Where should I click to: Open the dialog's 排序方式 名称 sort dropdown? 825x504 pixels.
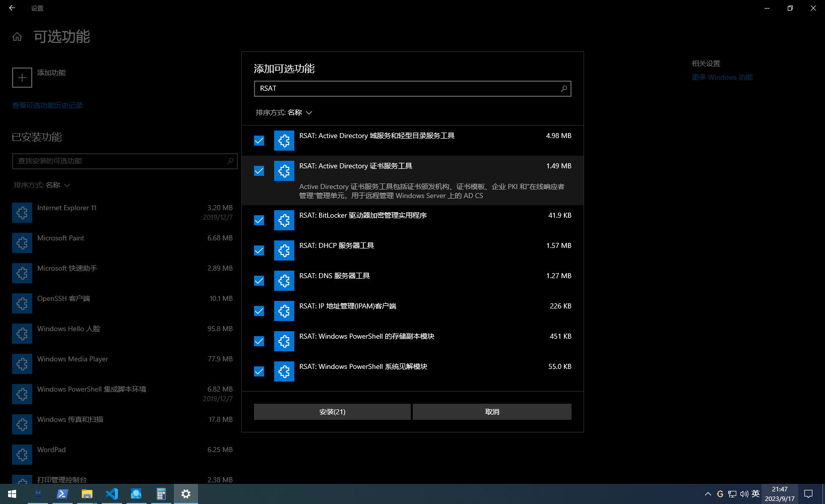(284, 113)
